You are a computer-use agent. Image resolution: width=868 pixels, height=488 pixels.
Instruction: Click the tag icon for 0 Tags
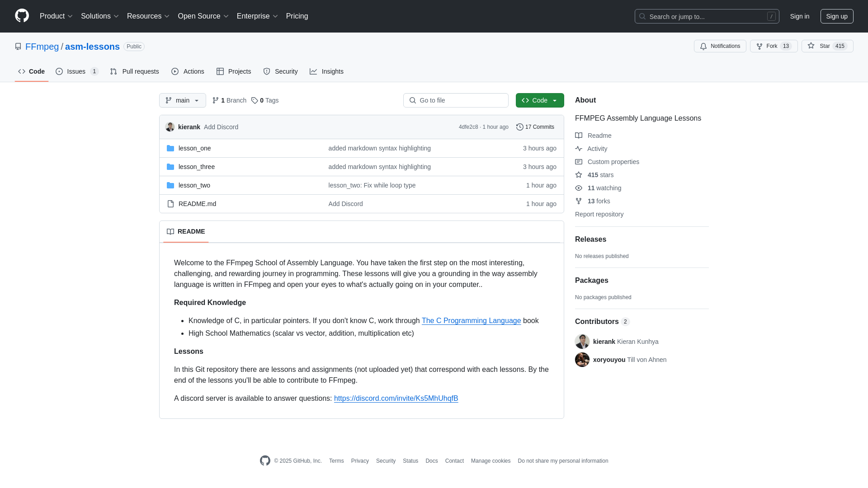255,100
